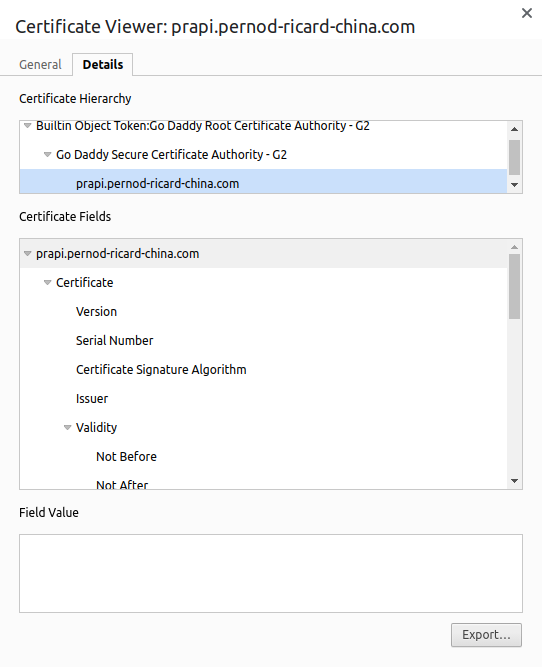Click hierarchy list scroll down arrow
Image resolution: width=542 pixels, height=667 pixels.
click(515, 185)
